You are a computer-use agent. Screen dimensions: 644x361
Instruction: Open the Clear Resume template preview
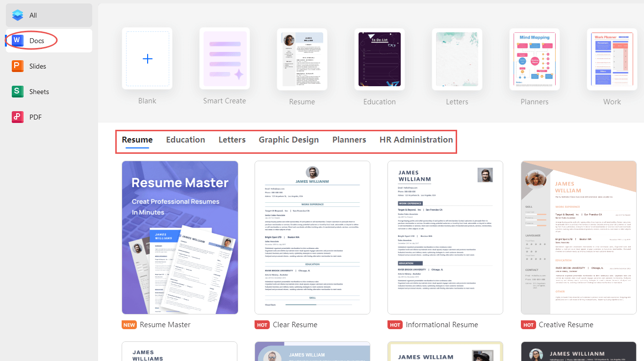[312, 238]
